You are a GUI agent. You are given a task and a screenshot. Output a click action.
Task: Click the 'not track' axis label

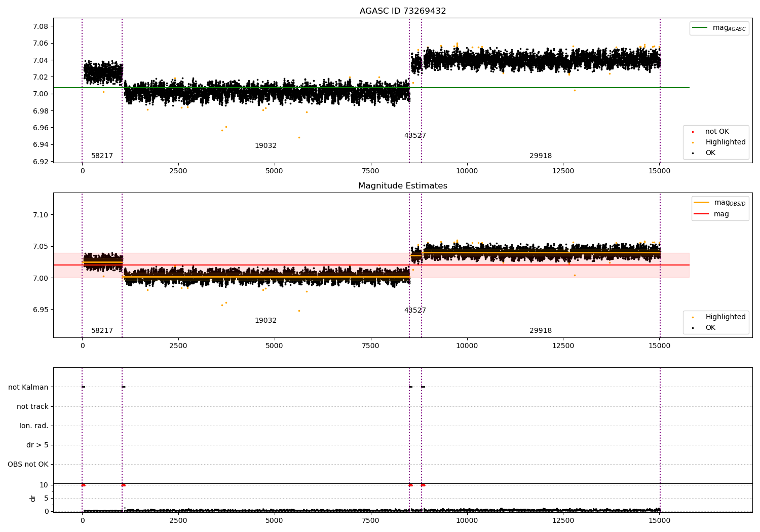point(32,406)
